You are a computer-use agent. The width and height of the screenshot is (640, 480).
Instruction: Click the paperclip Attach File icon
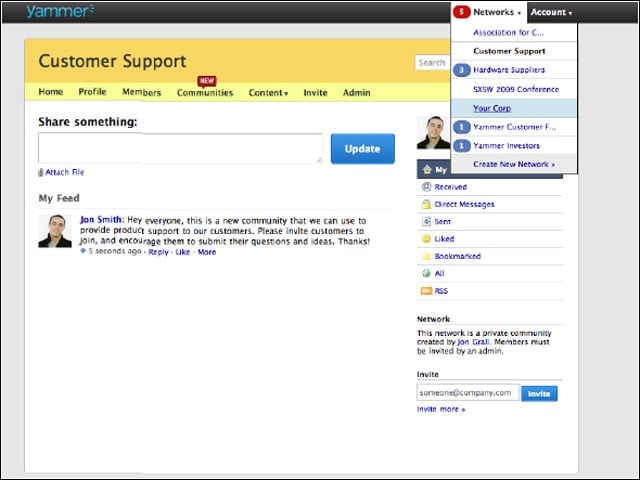40,173
